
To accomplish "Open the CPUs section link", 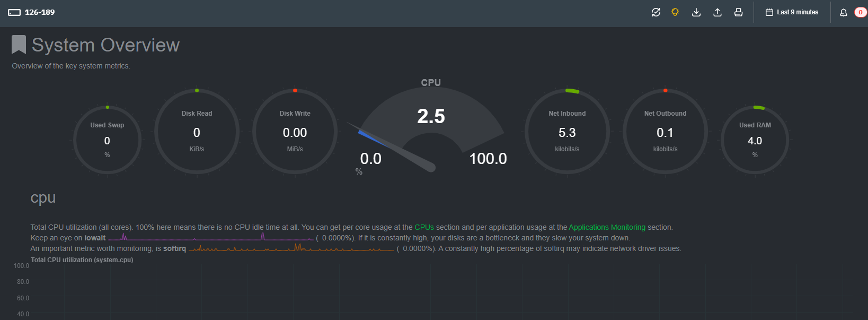I will pos(424,227).
